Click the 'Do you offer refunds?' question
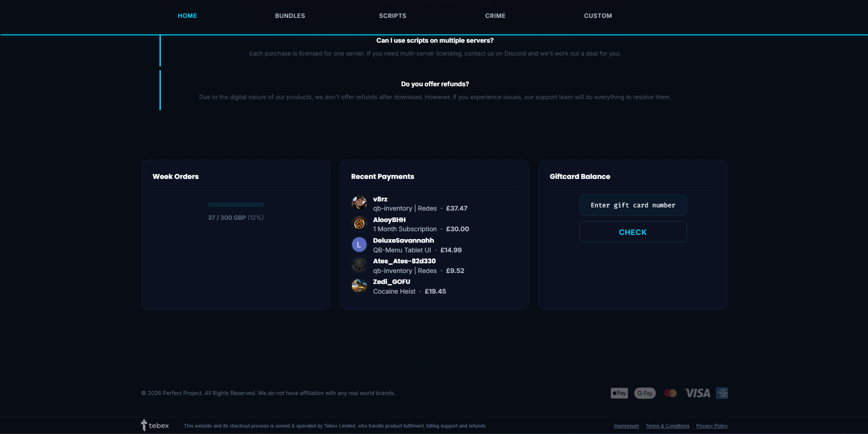Viewport: 868px width, 434px height. click(x=435, y=84)
